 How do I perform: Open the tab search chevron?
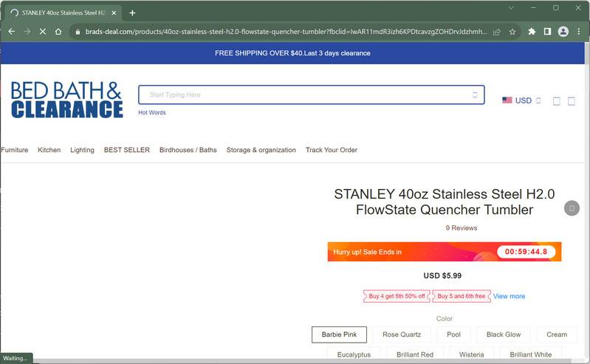[x=511, y=7]
